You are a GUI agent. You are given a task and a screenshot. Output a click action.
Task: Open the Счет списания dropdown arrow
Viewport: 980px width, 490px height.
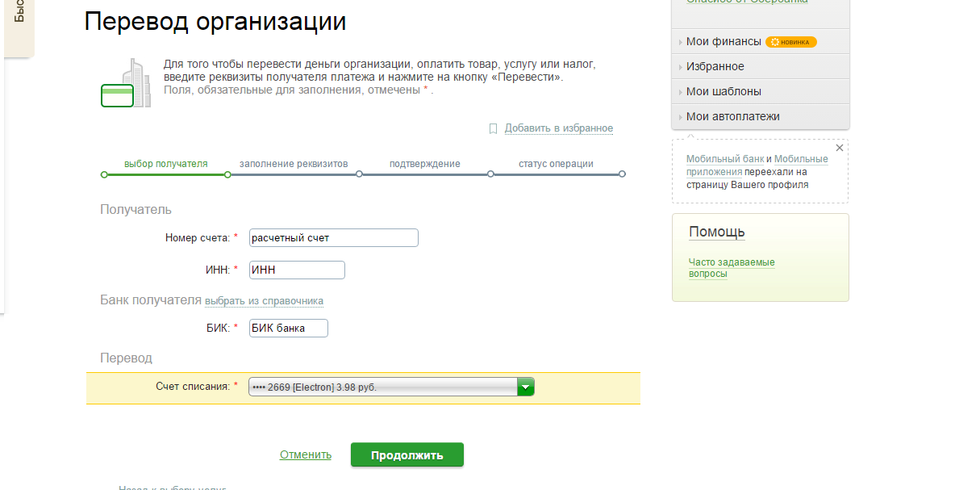tap(525, 387)
